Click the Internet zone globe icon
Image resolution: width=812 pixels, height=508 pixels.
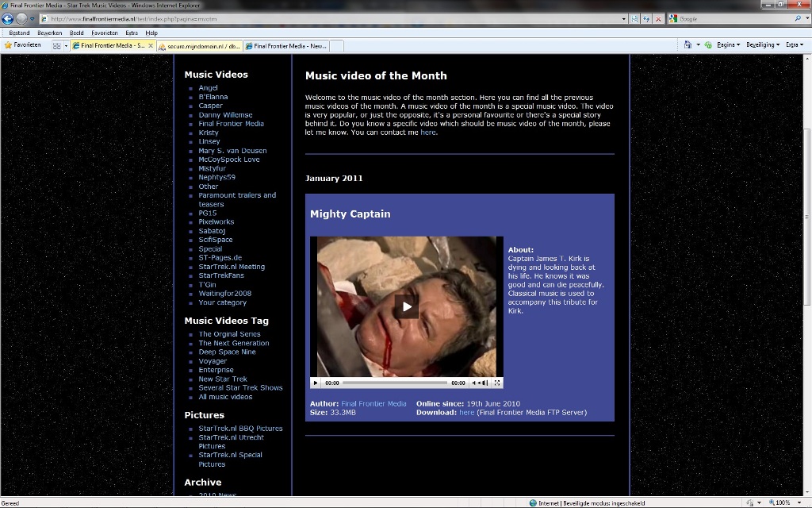coord(533,503)
